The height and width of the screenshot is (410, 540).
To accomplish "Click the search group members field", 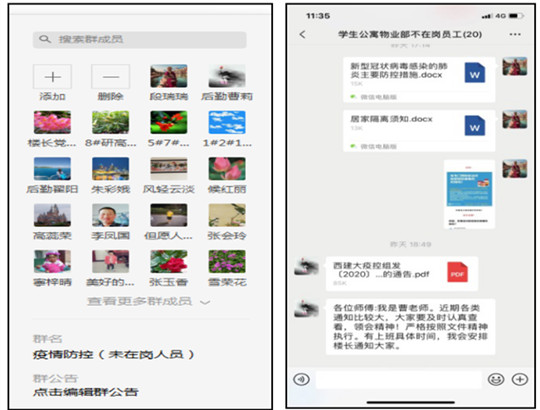I will pos(139,40).
